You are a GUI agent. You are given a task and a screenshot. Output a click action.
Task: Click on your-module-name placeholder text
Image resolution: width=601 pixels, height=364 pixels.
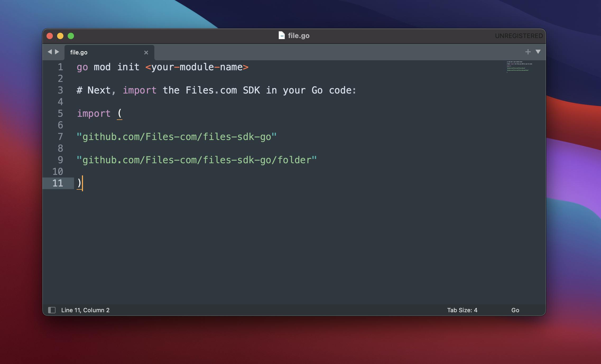coord(197,67)
